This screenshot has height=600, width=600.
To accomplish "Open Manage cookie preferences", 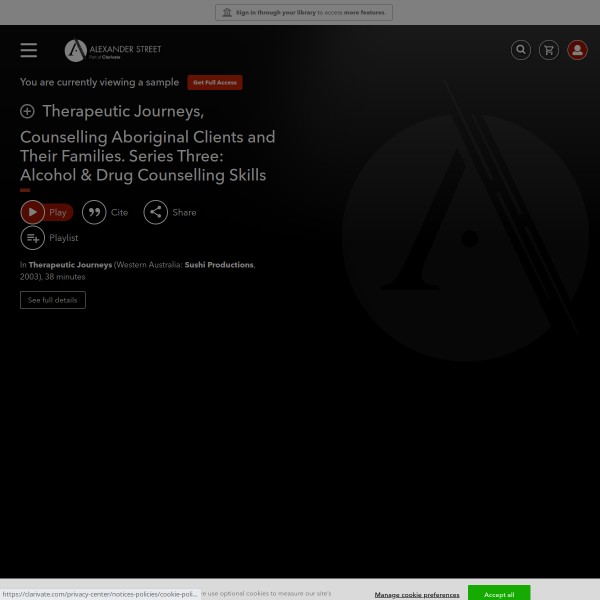I will click(417, 594).
